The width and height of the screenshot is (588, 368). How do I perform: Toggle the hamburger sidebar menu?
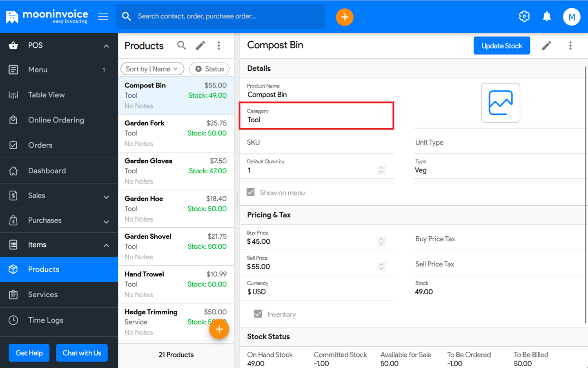[x=103, y=16]
